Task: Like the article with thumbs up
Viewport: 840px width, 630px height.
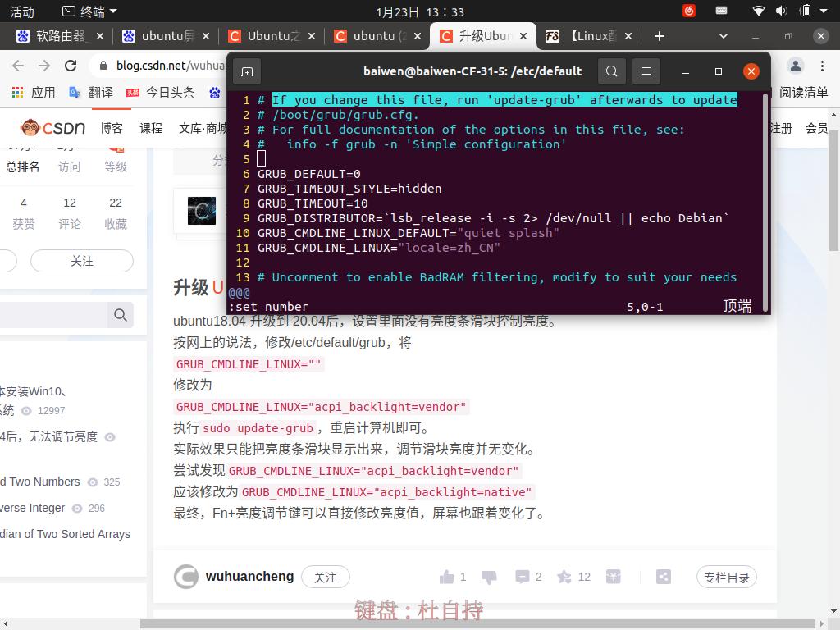Action: pyautogui.click(x=449, y=577)
